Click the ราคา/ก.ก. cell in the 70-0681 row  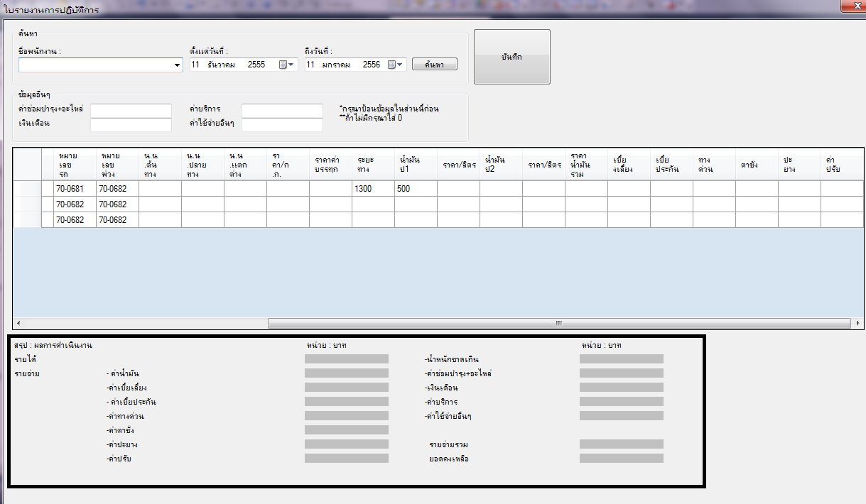tap(288, 189)
